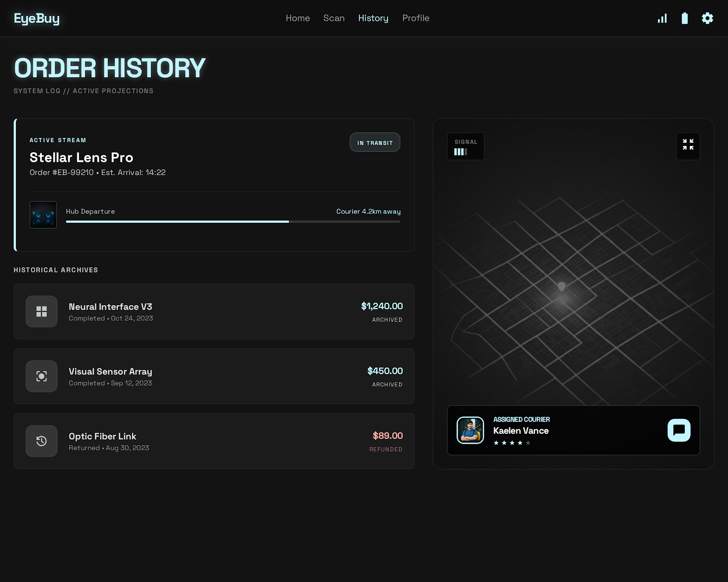Click the ORDER HISTORY heading
Image resolution: width=728 pixels, height=582 pixels.
(110, 68)
